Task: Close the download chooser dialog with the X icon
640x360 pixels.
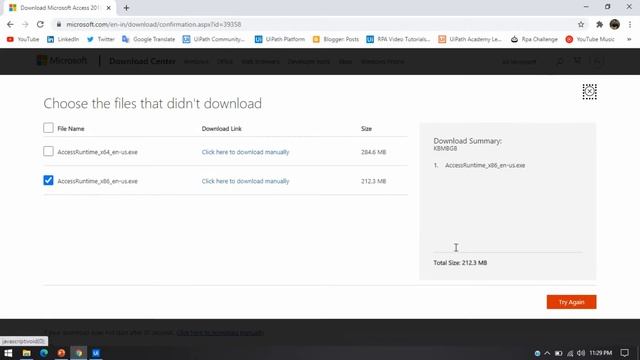Action: 589,91
